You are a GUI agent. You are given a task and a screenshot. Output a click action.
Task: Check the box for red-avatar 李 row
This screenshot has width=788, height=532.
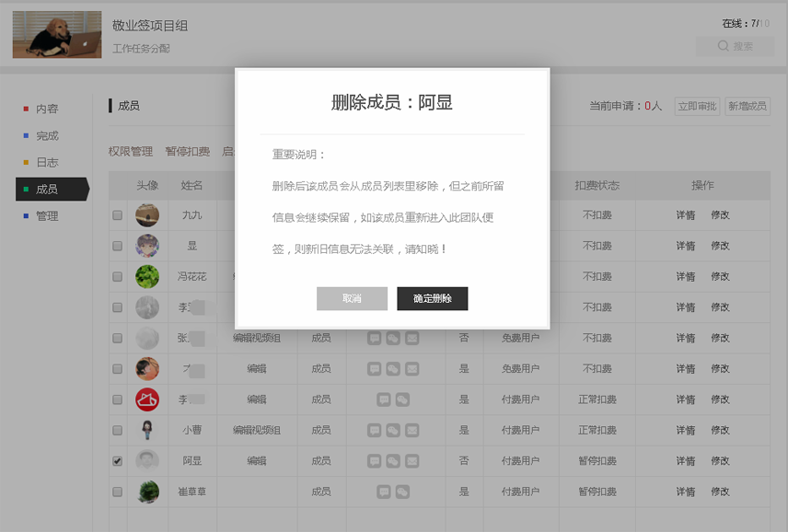pyautogui.click(x=118, y=399)
